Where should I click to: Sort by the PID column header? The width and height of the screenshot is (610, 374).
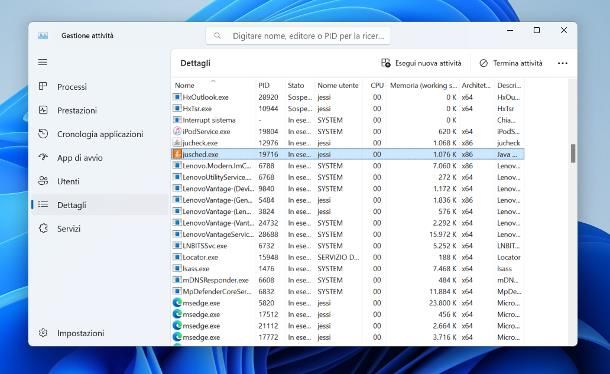click(264, 85)
